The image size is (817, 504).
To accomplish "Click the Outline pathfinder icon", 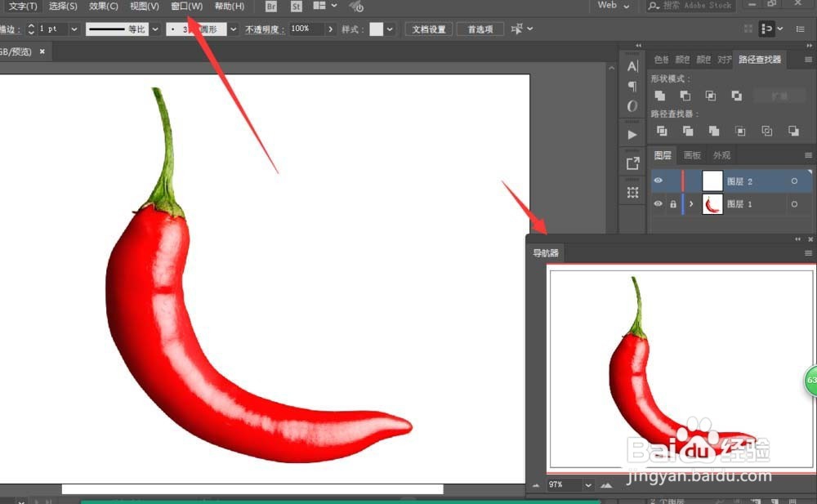I will (x=766, y=131).
